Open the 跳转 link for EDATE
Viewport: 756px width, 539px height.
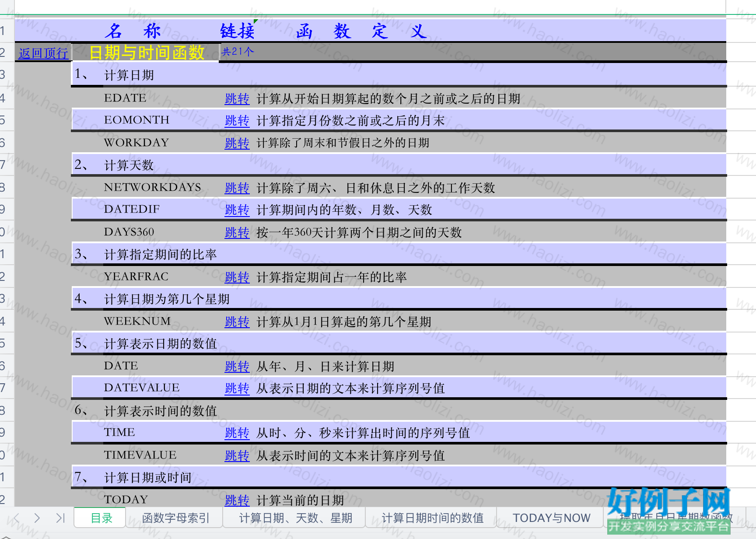237,98
